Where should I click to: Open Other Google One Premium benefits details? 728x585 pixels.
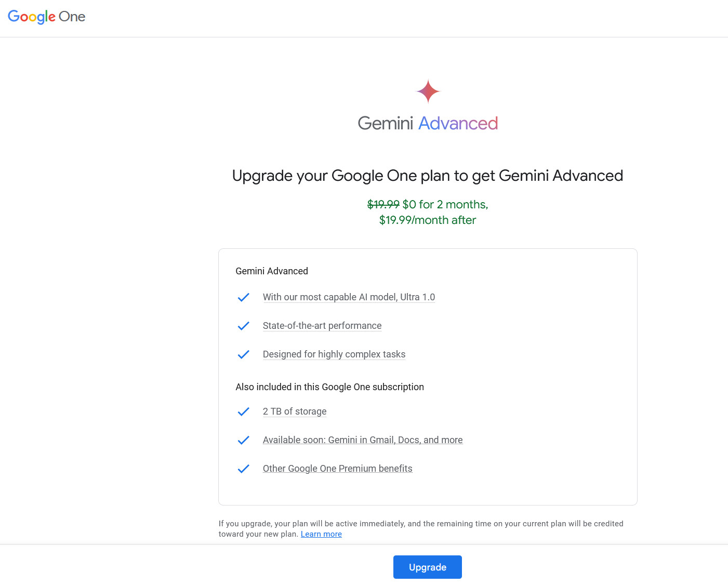pos(337,468)
